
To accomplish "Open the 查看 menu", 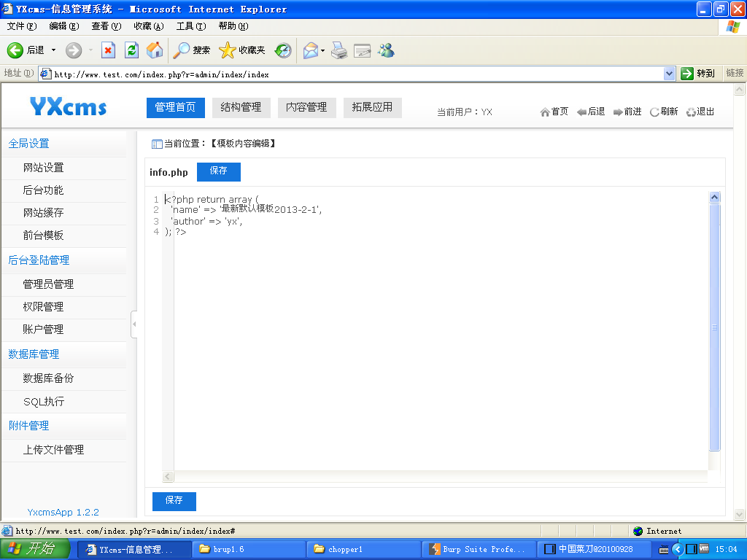I will [x=107, y=26].
